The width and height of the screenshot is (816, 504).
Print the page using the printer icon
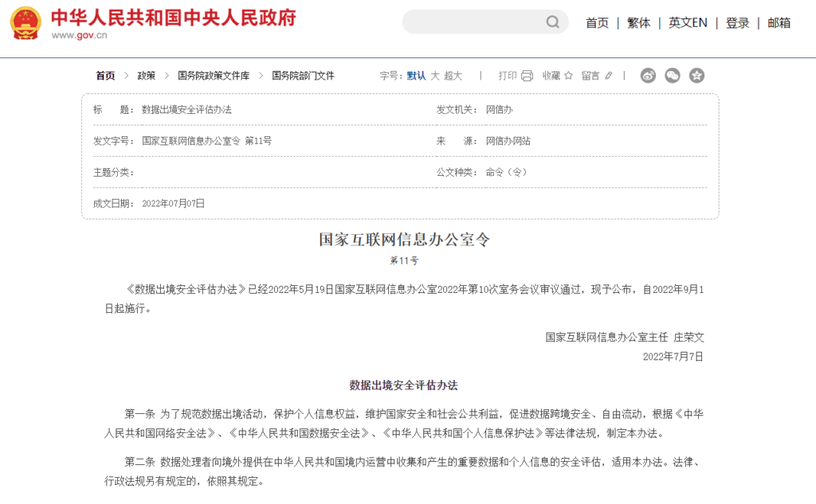pyautogui.click(x=527, y=76)
